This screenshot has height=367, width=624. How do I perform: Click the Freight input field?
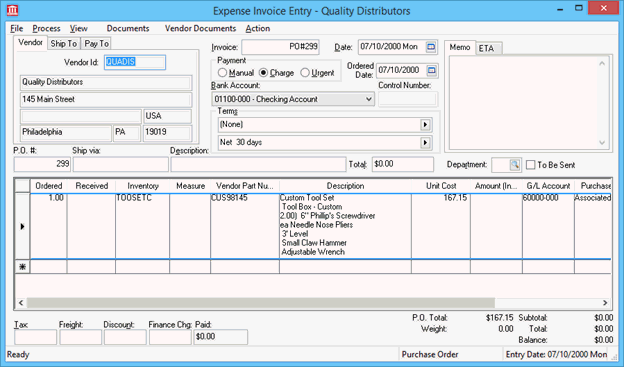pyautogui.click(x=80, y=337)
